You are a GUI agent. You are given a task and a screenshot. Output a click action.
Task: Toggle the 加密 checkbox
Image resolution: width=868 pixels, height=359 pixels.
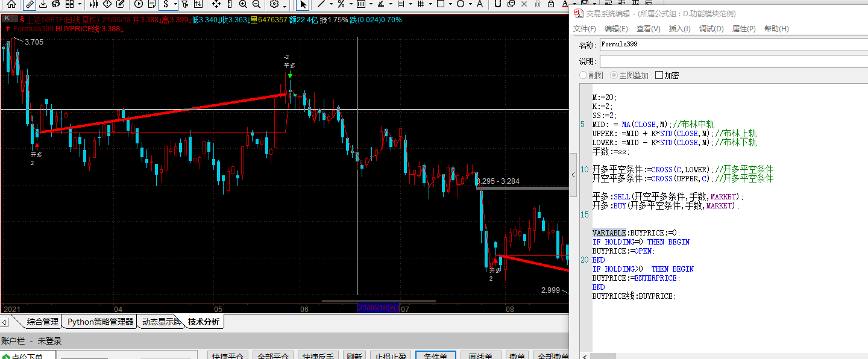pyautogui.click(x=659, y=75)
